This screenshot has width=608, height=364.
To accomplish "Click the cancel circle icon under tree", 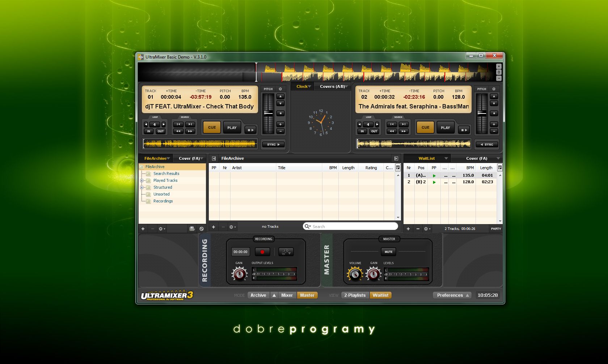I will (x=202, y=229).
